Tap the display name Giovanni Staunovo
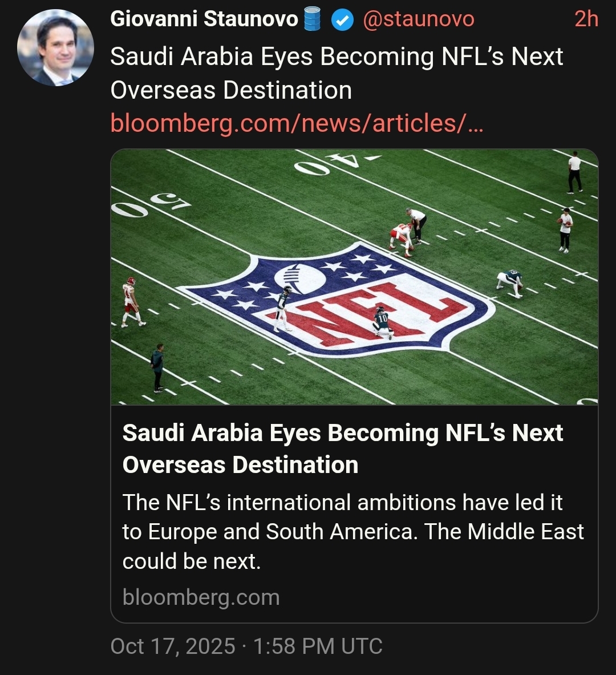 [x=204, y=19]
